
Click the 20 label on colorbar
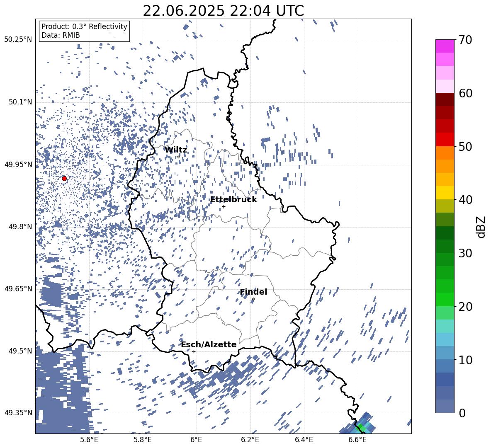pos(465,306)
